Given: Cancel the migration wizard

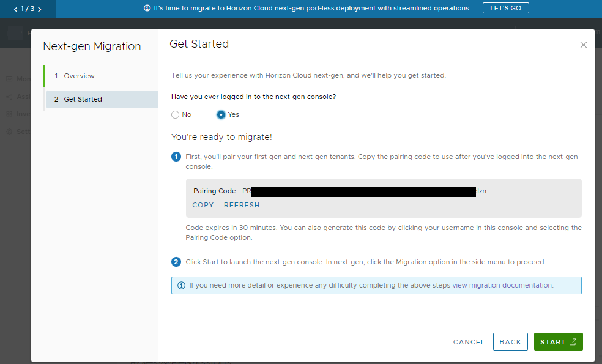Looking at the screenshot, I should point(469,342).
